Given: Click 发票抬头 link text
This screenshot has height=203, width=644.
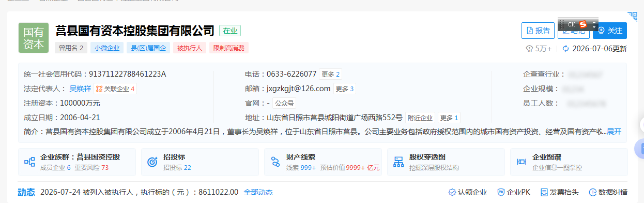Looking at the screenshot, I should pos(564,192).
